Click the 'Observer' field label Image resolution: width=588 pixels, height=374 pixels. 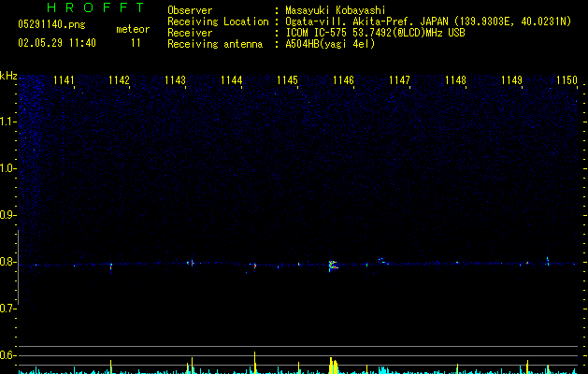(x=190, y=10)
